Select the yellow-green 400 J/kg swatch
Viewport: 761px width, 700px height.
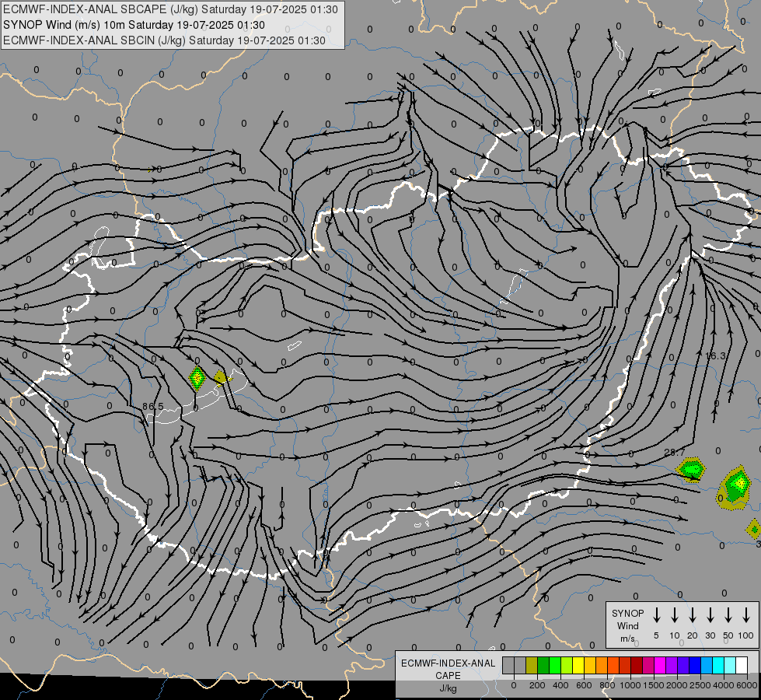pyautogui.click(x=567, y=666)
